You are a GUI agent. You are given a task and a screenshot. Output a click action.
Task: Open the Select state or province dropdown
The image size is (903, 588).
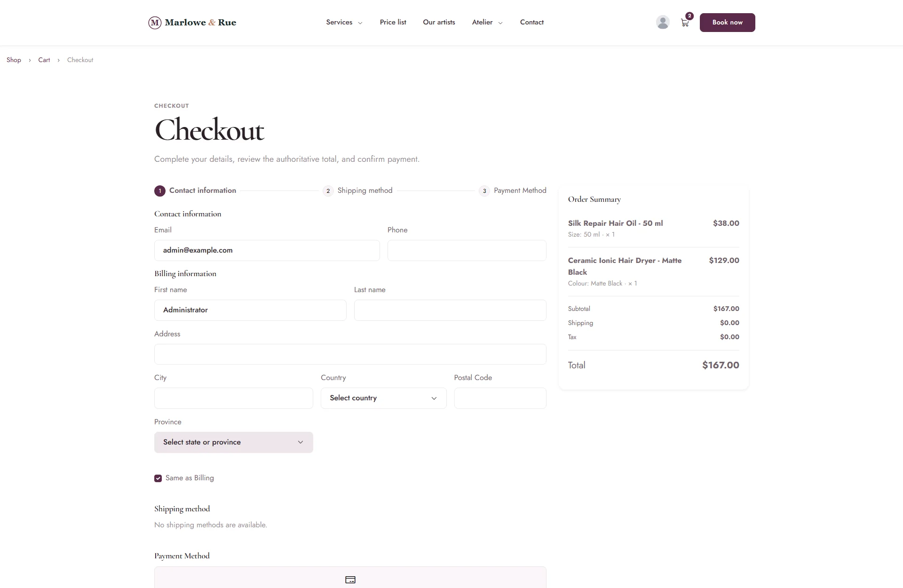pyautogui.click(x=234, y=442)
